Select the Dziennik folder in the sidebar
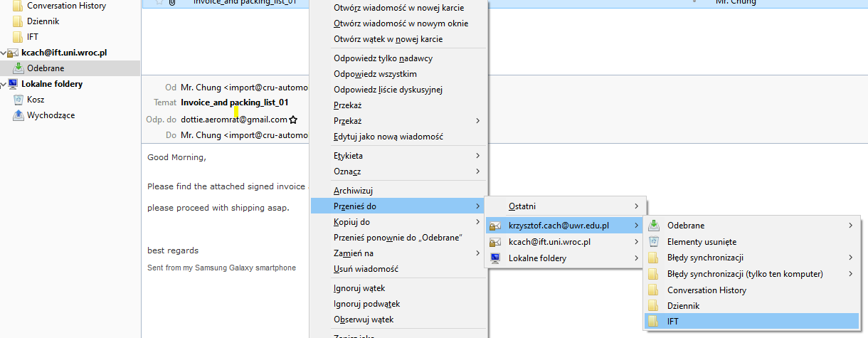 coord(43,21)
